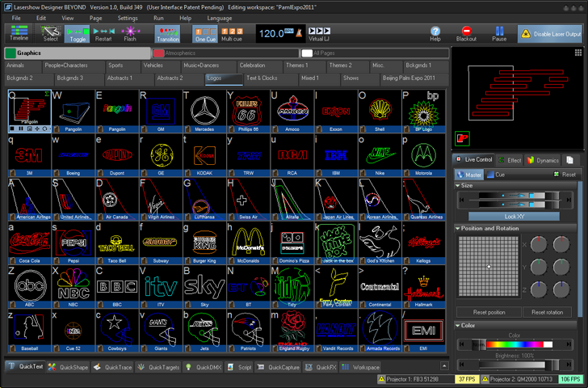This screenshot has width=588, height=388.
Task: Pause the laser show
Action: click(x=499, y=33)
